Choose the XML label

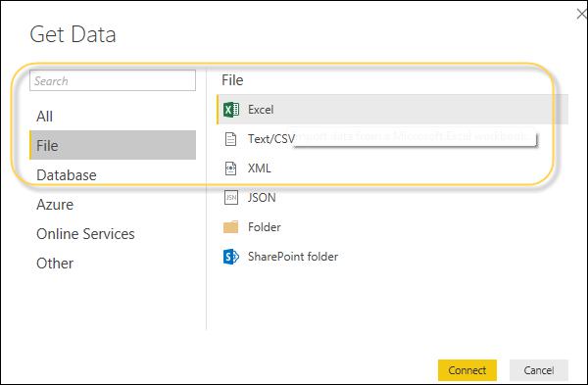coord(260,168)
